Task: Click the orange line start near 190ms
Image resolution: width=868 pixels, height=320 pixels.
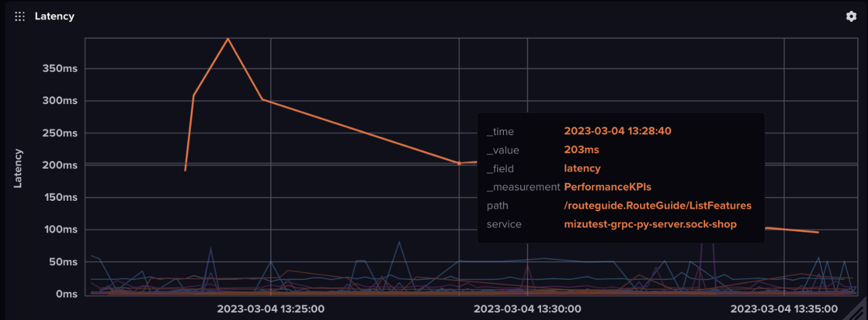Action: tap(185, 169)
